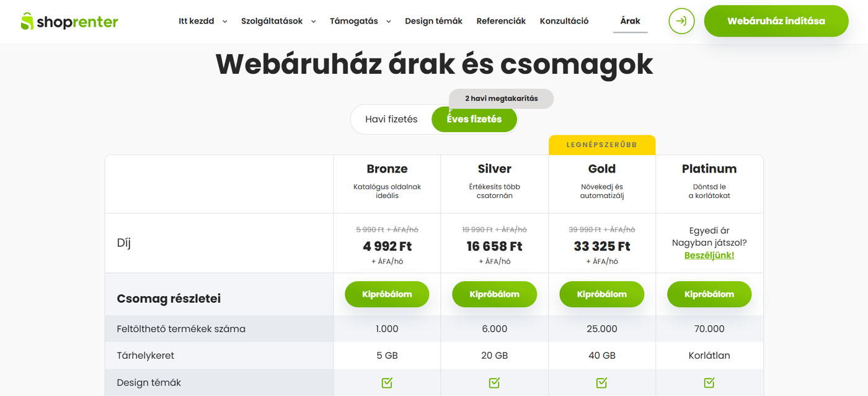This screenshot has height=396, width=868.
Task: Click the Egyedi ár text
Action: pos(709,230)
